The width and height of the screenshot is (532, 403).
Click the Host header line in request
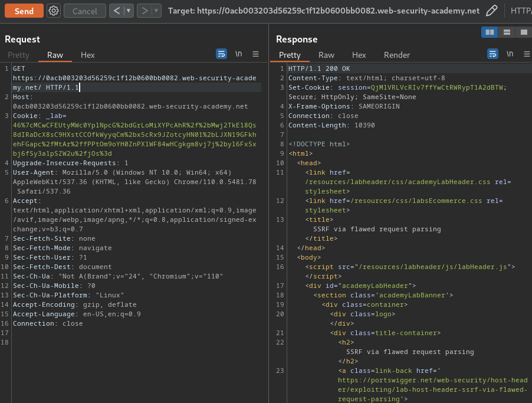(x=130, y=101)
